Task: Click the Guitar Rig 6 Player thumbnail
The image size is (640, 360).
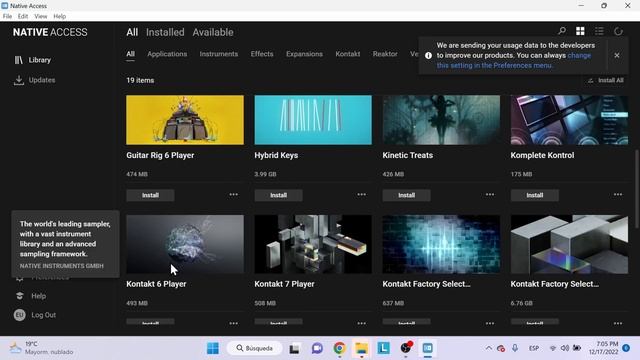Action: 185,120
